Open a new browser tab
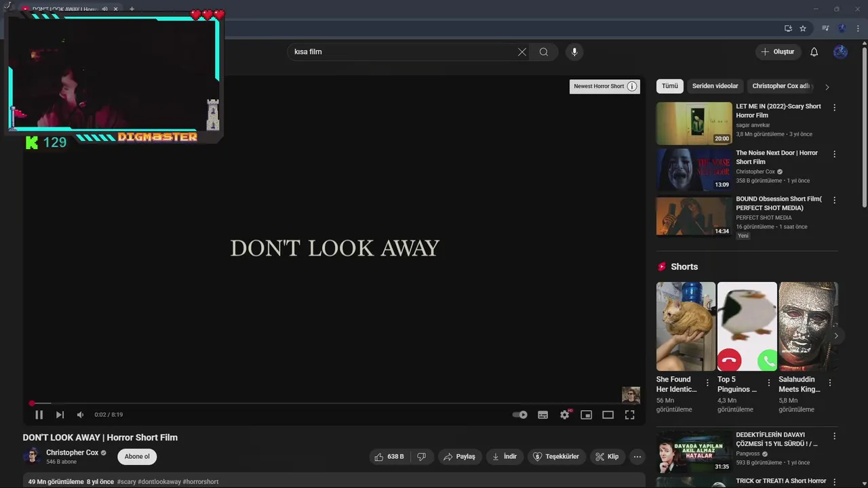Viewport: 868px width, 488px height. [x=132, y=9]
